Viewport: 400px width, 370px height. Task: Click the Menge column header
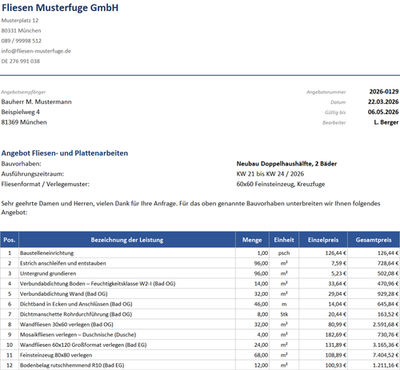pos(252,240)
